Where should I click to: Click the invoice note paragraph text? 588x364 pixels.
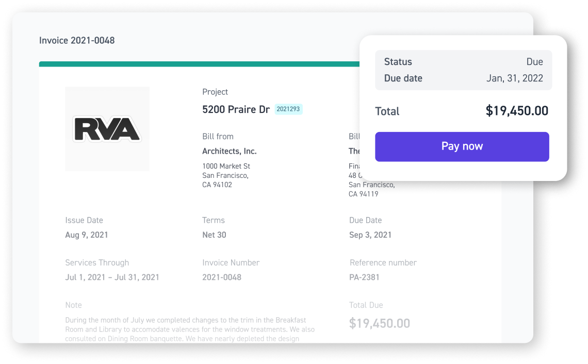click(189, 329)
